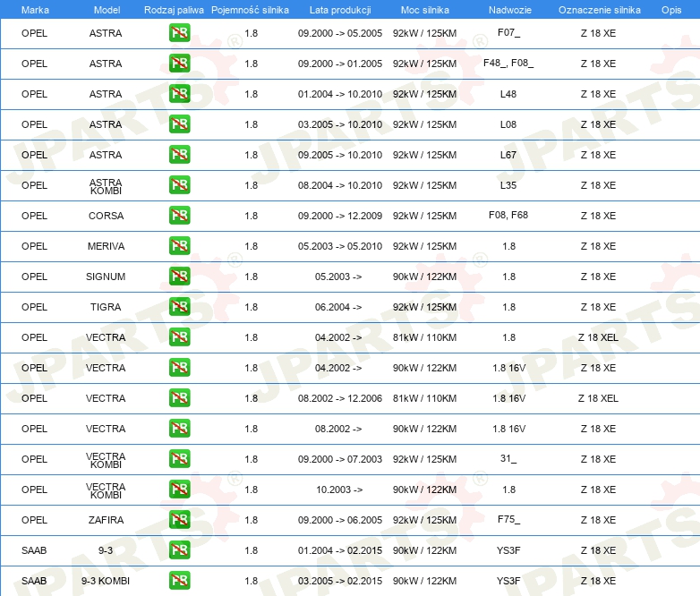
Task: Click the Nadwozie column header
Action: pos(510,10)
